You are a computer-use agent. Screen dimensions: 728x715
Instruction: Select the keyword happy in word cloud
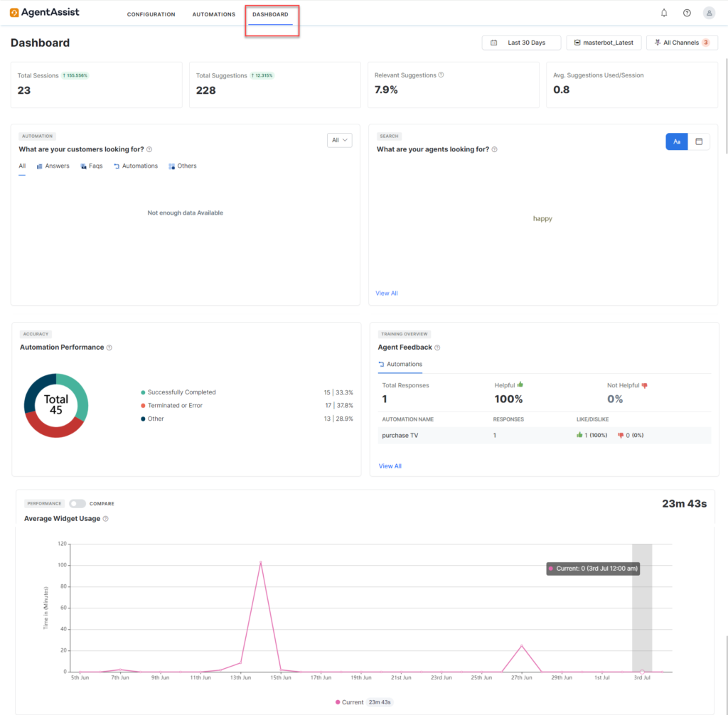(x=542, y=218)
